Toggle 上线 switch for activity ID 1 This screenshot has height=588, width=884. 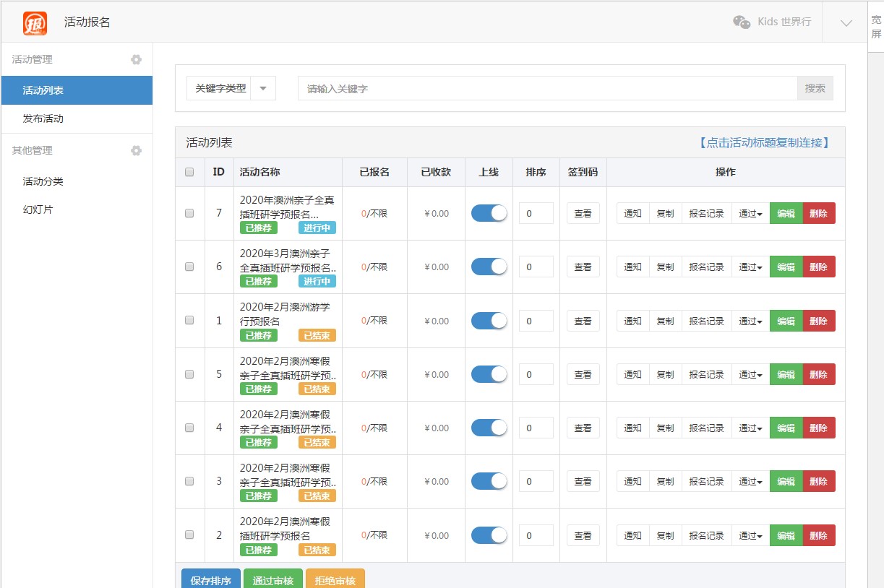[x=489, y=321]
